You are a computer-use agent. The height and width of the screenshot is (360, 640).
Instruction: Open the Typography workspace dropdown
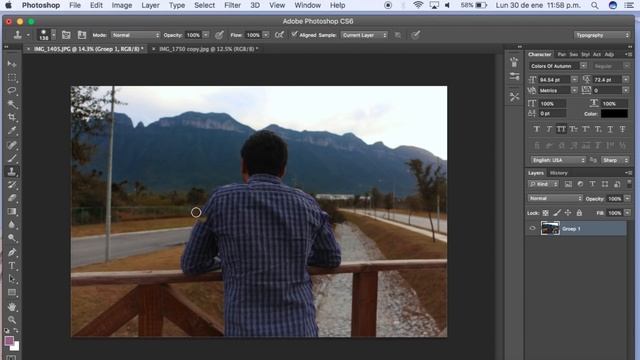click(602, 35)
